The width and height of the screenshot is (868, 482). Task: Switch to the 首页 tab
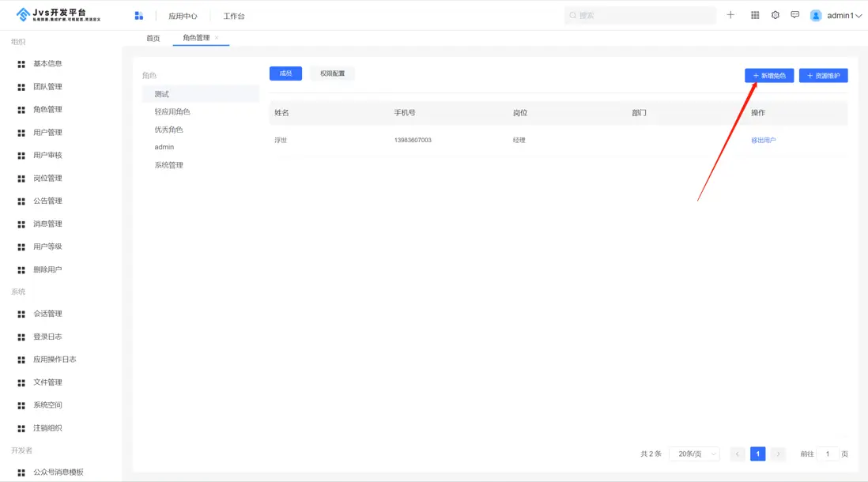[153, 38]
